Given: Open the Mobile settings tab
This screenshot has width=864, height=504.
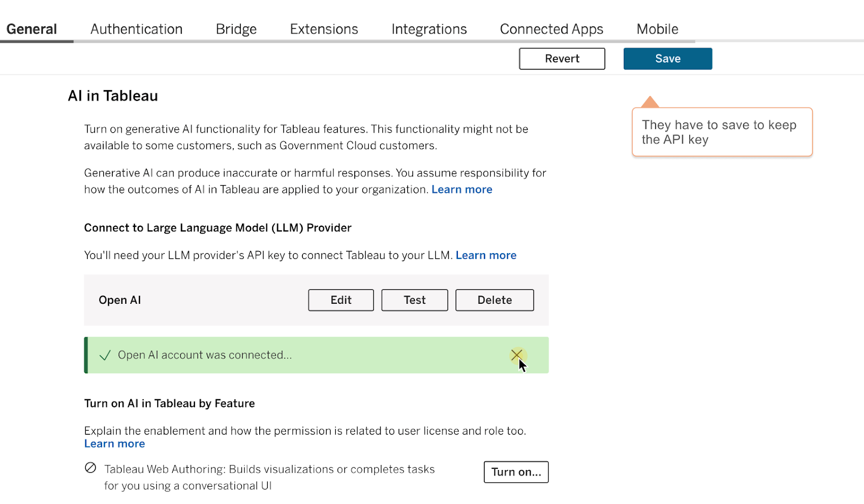Looking at the screenshot, I should click(x=657, y=29).
